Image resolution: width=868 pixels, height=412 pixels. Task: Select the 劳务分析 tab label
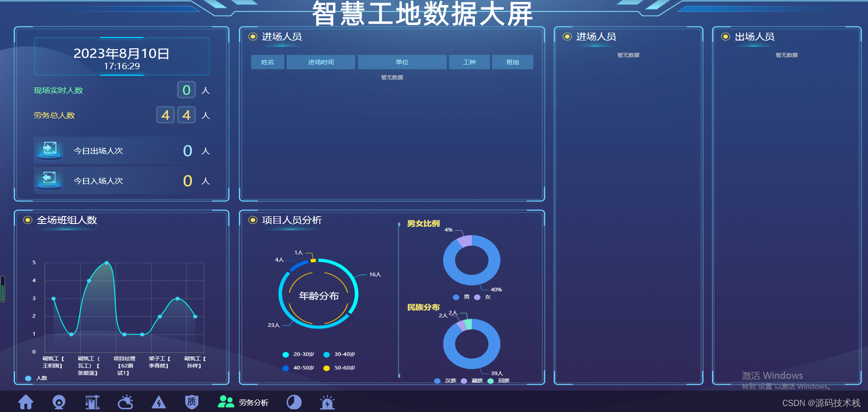(x=254, y=403)
